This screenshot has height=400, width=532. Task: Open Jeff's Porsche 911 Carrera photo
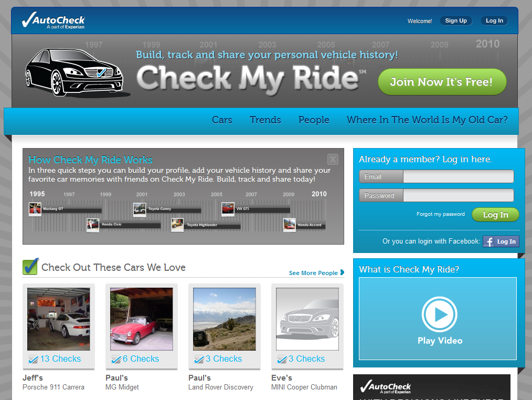click(x=59, y=319)
